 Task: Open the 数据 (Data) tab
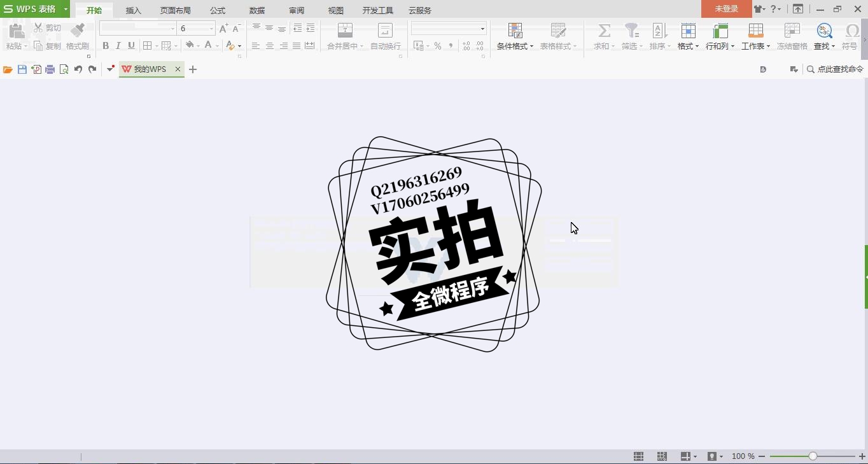[257, 10]
